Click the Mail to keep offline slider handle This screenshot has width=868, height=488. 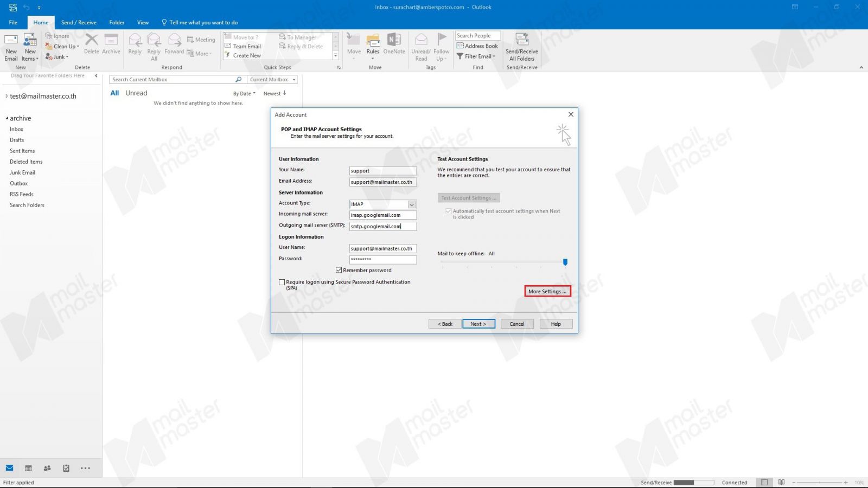[x=565, y=262]
